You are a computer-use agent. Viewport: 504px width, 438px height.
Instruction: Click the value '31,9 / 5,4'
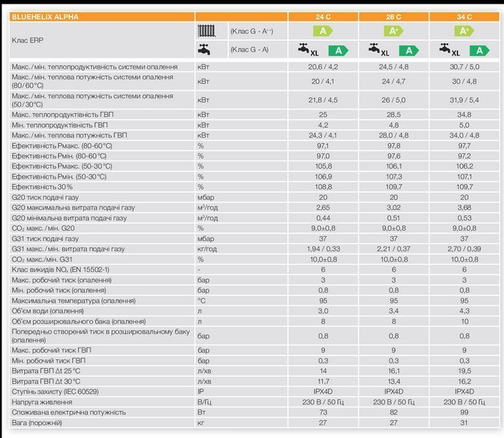point(464,100)
